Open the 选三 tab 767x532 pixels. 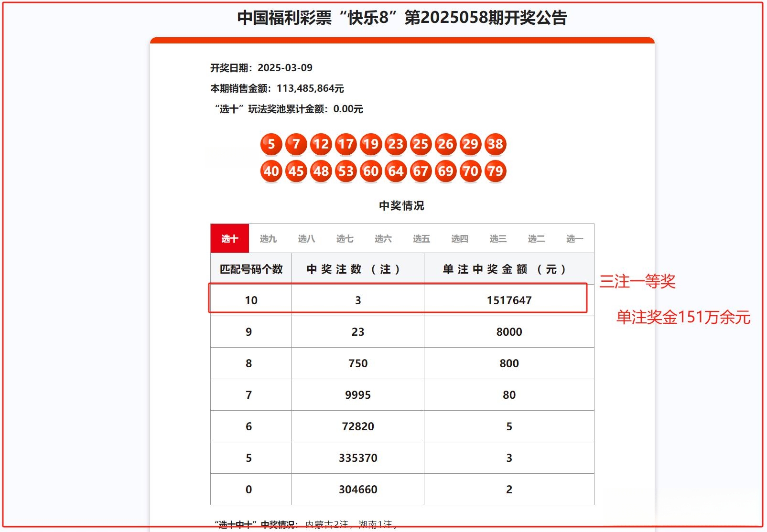click(x=498, y=238)
